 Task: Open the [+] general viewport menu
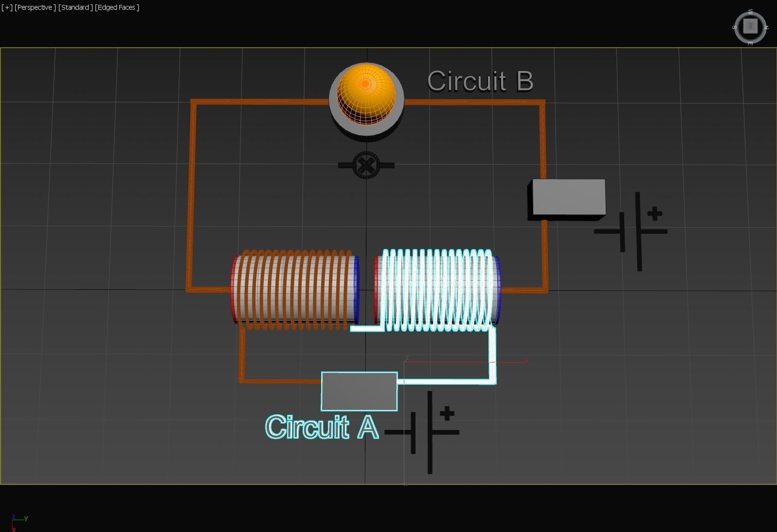tap(7, 7)
